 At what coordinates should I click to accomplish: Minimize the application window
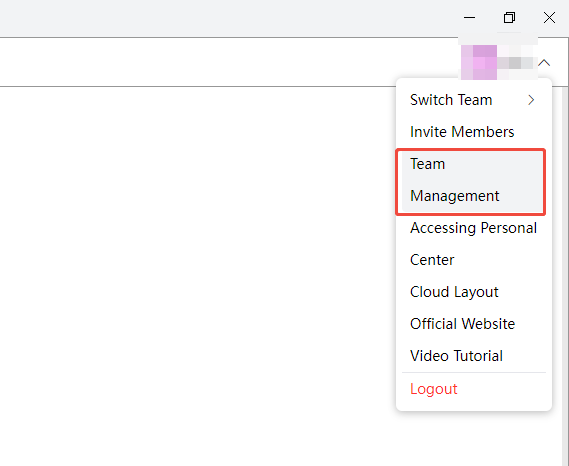pos(469,17)
